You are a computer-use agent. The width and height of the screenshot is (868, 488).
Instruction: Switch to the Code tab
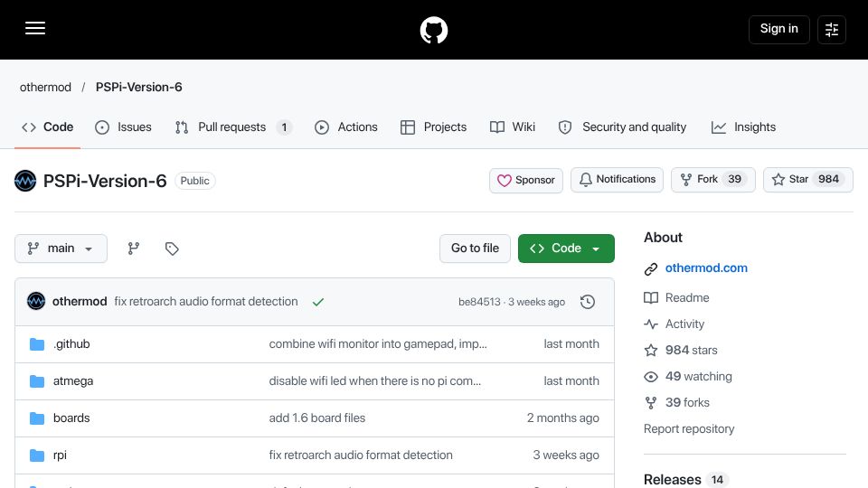tap(48, 127)
